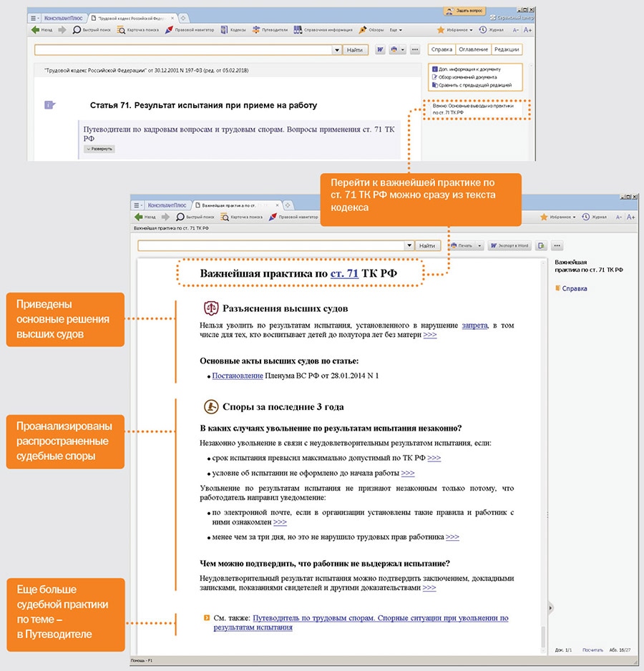Open Карточка поиска in bottom window
The width and height of the screenshot is (644, 671).
[x=242, y=217]
